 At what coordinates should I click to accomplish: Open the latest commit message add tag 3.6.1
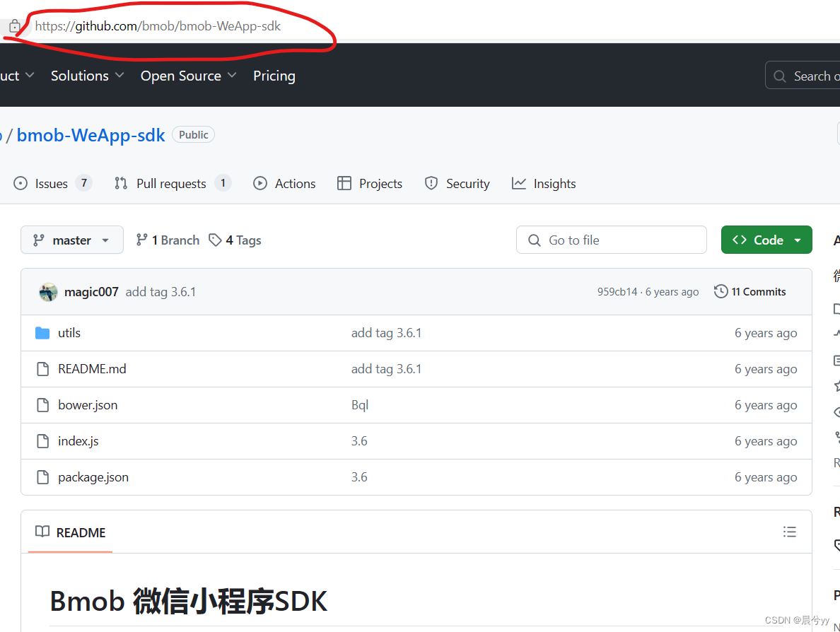[x=161, y=292]
